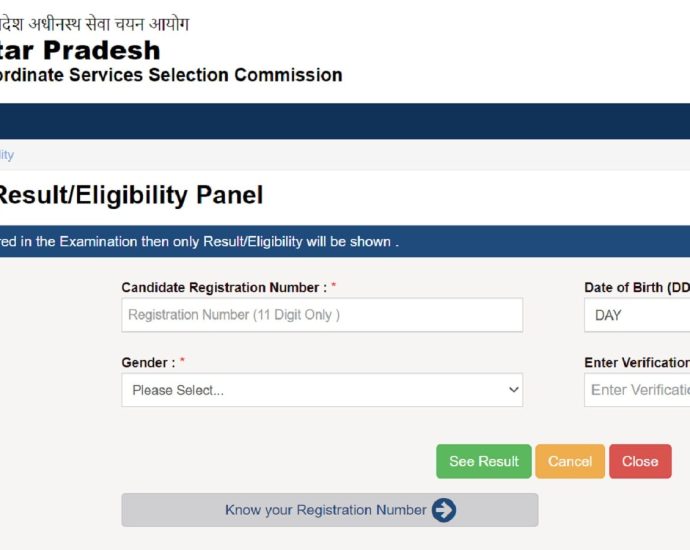Viewport: 690px width, 550px height.
Task: Click the Date of Birth label
Action: (637, 287)
